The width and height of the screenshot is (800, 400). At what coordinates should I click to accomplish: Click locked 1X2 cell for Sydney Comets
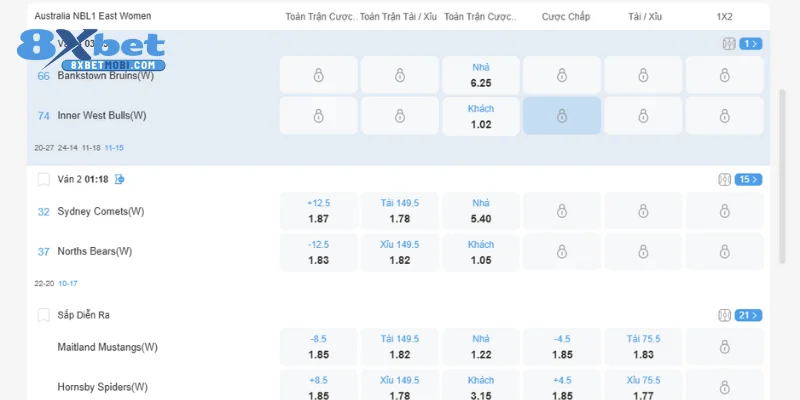pos(725,211)
